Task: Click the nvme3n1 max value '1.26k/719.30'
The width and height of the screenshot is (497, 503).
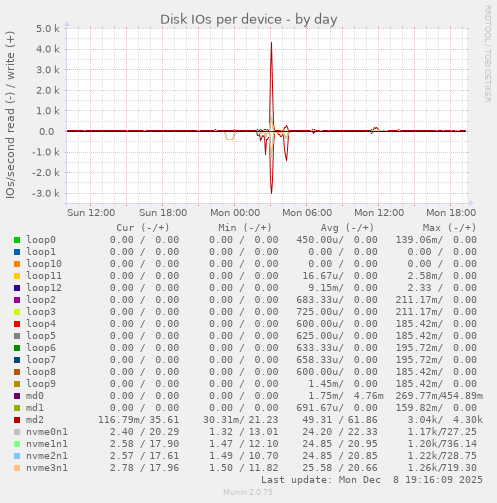Action: 442,468
